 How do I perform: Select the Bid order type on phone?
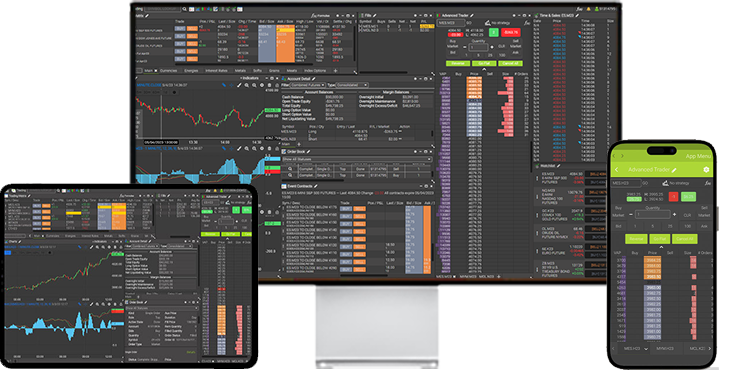(x=618, y=226)
